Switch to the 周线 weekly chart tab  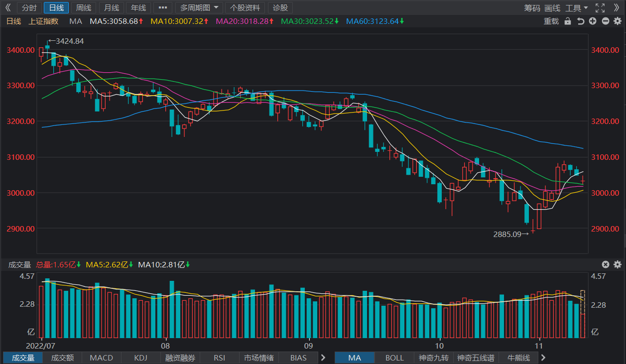coord(83,7)
